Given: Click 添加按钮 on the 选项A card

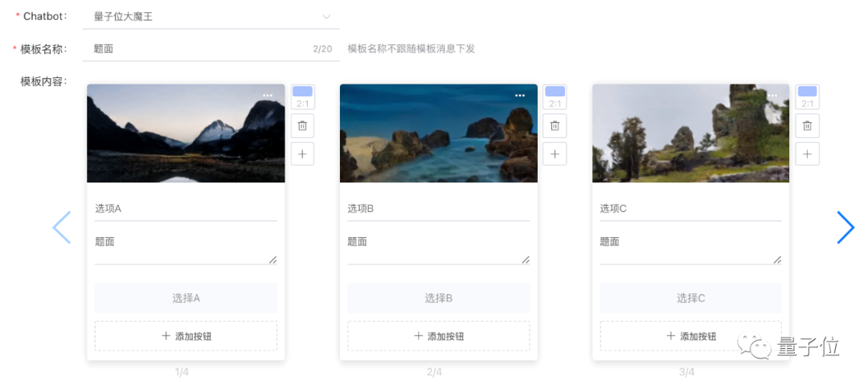Looking at the screenshot, I should tap(186, 336).
